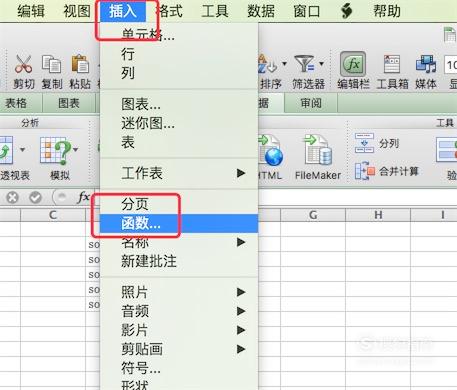
Task: Open the Window (窗口) menu
Action: tap(307, 11)
